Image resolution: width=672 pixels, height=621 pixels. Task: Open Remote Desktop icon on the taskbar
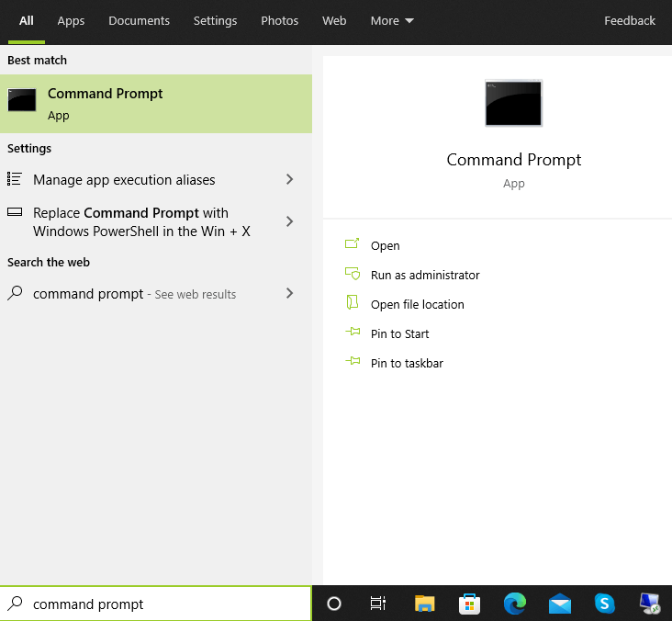pos(650,604)
